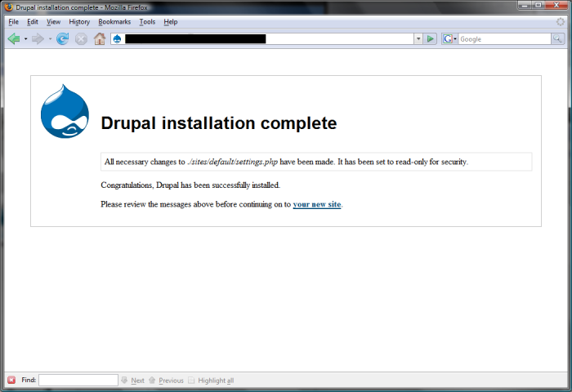Click the Stop loading icon

(x=81, y=38)
